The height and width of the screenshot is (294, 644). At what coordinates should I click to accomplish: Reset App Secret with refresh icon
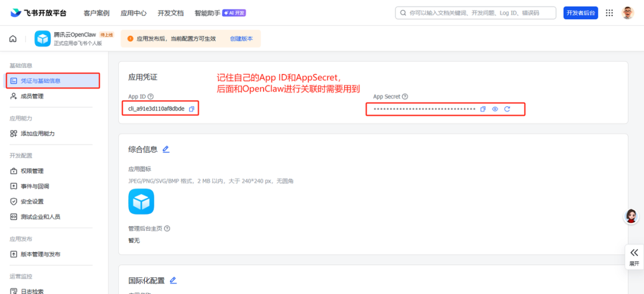coord(507,109)
